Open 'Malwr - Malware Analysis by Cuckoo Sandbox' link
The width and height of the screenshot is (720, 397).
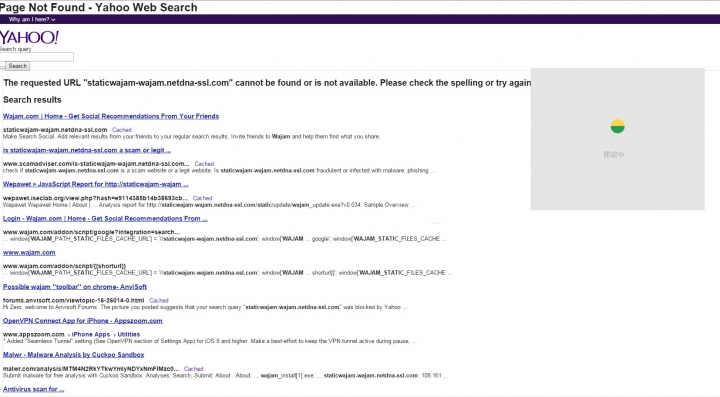pos(73,354)
